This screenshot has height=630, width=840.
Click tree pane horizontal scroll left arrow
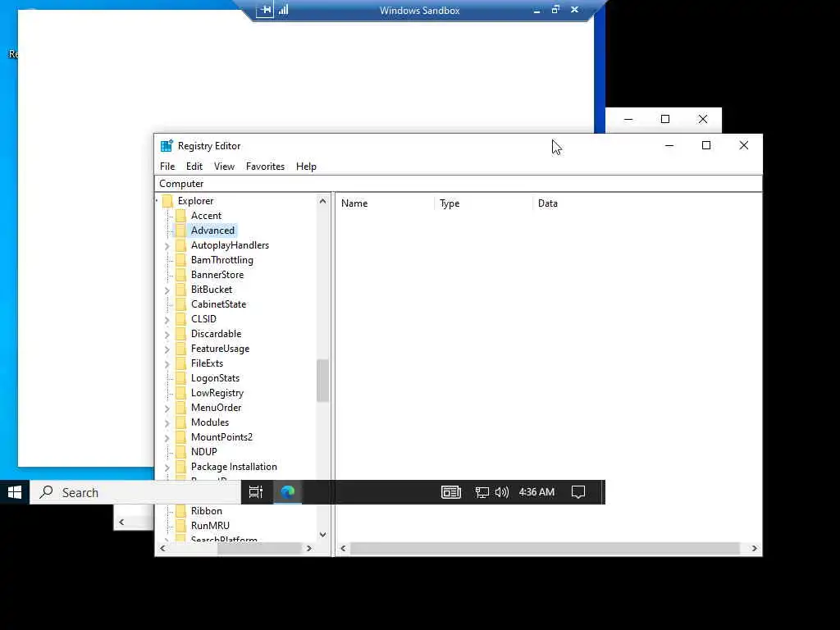[163, 549]
